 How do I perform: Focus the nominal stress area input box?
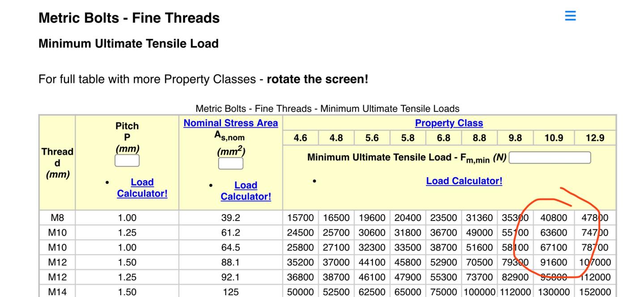[x=230, y=164]
